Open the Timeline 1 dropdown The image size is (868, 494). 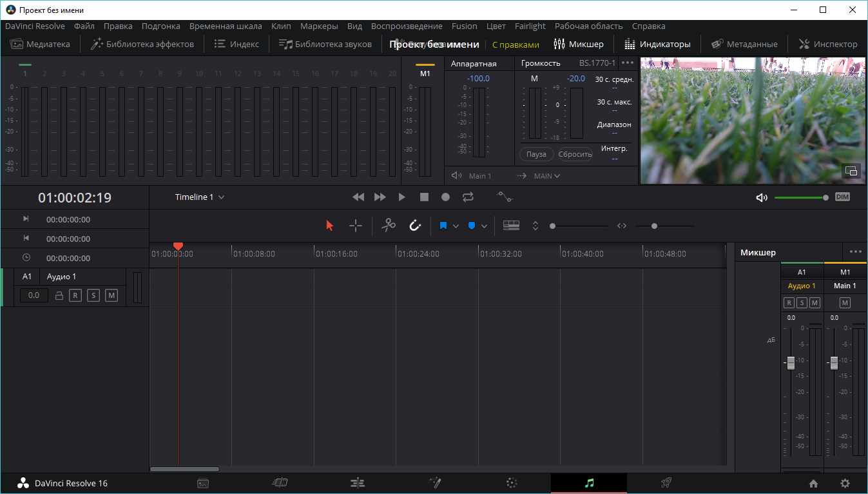(200, 197)
